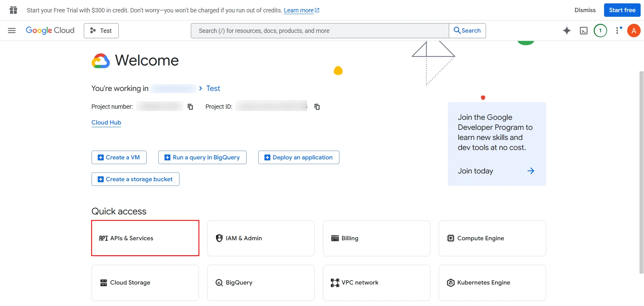Open the more options dots near the avatar
The width and height of the screenshot is (644, 306).
click(618, 31)
